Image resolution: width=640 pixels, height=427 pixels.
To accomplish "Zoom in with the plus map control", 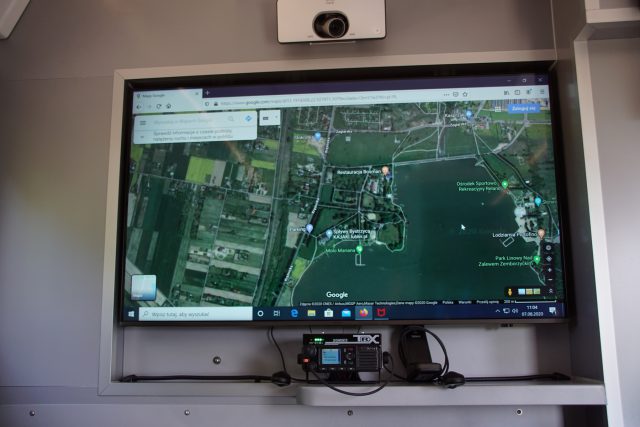I will coord(550,270).
